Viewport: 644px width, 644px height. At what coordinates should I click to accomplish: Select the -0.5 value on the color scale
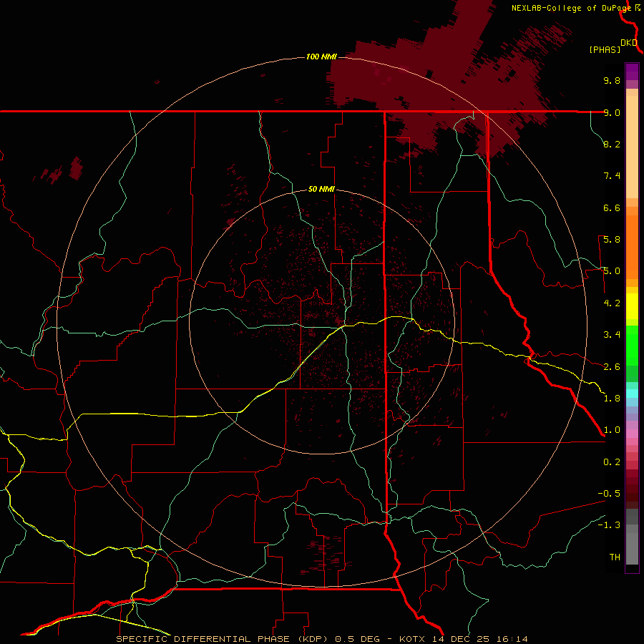pyautogui.click(x=609, y=494)
